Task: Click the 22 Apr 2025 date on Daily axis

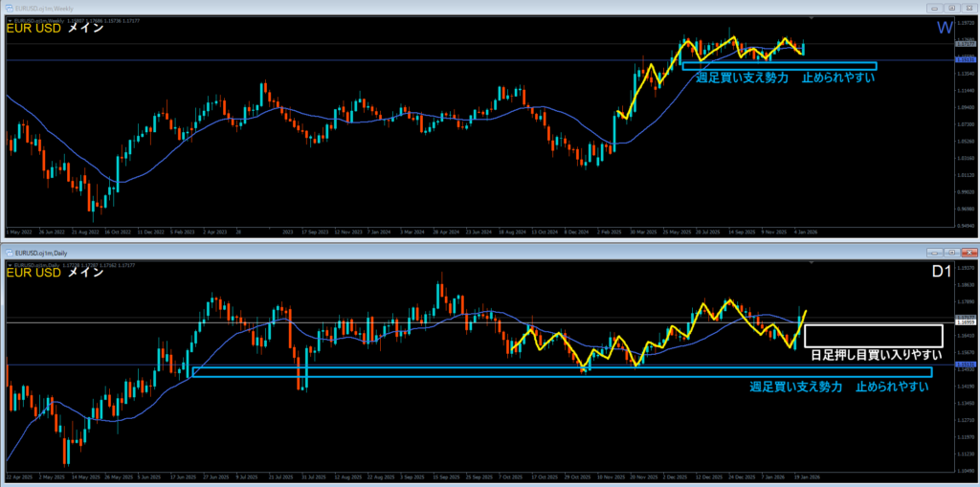Action: (18, 476)
